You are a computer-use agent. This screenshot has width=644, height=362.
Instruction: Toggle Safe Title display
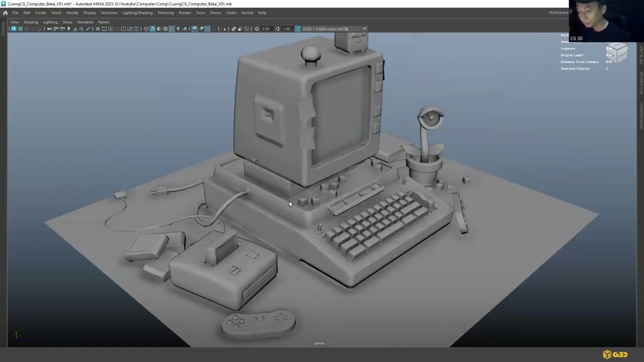pyautogui.click(x=136, y=29)
